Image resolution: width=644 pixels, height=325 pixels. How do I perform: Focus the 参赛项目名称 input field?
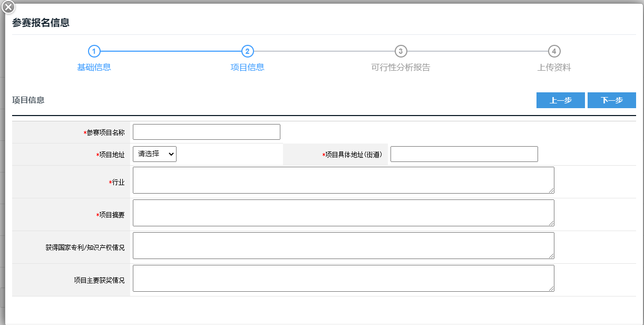pyautogui.click(x=207, y=132)
